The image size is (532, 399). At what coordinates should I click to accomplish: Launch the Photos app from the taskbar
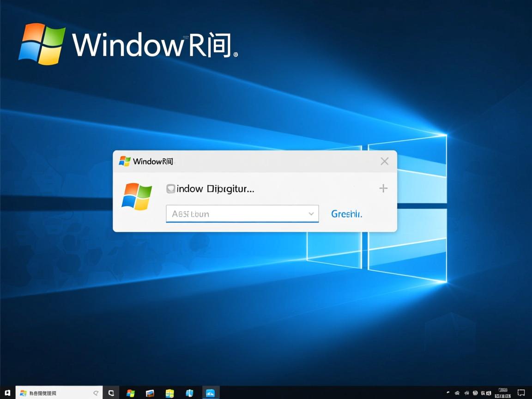pyautogui.click(x=149, y=393)
